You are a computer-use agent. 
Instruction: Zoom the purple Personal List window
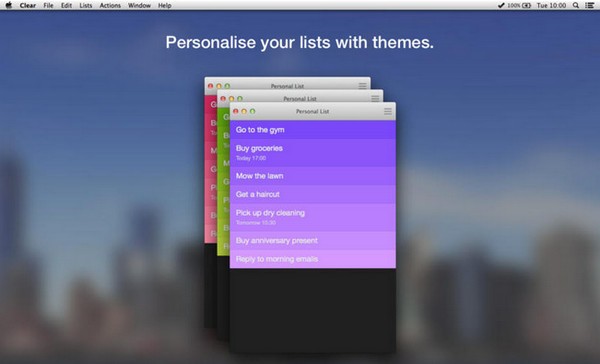point(253,111)
